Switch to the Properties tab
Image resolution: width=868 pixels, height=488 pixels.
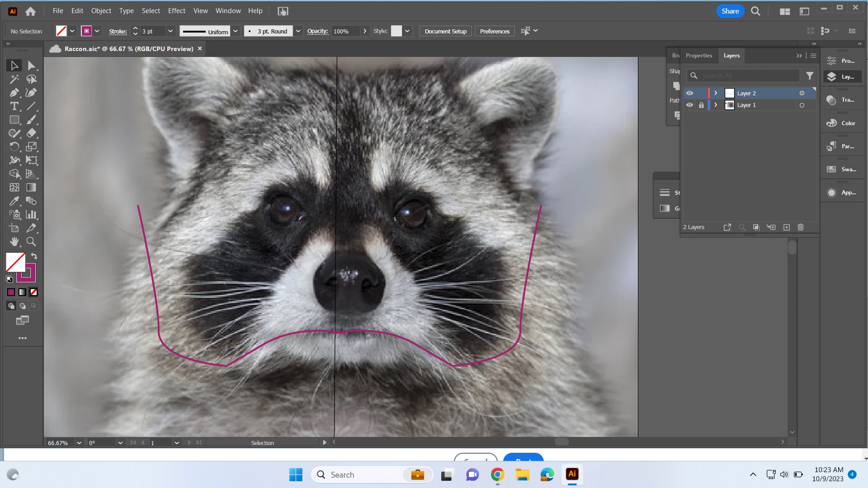(x=698, y=56)
